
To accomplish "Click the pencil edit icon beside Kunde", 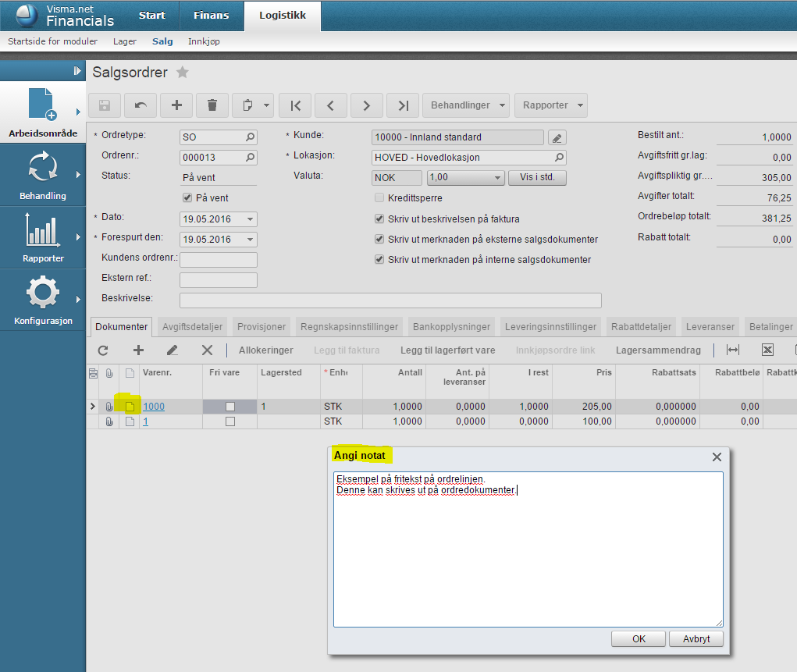I will pos(557,137).
